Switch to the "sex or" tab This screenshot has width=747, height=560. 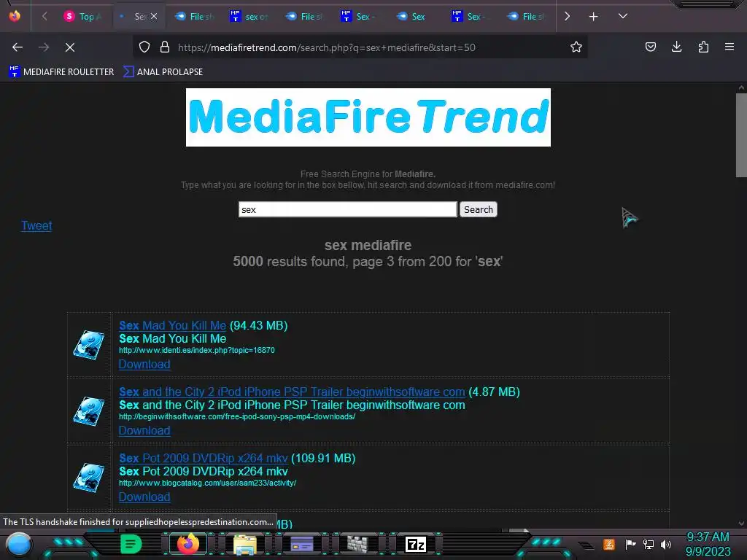pos(249,16)
